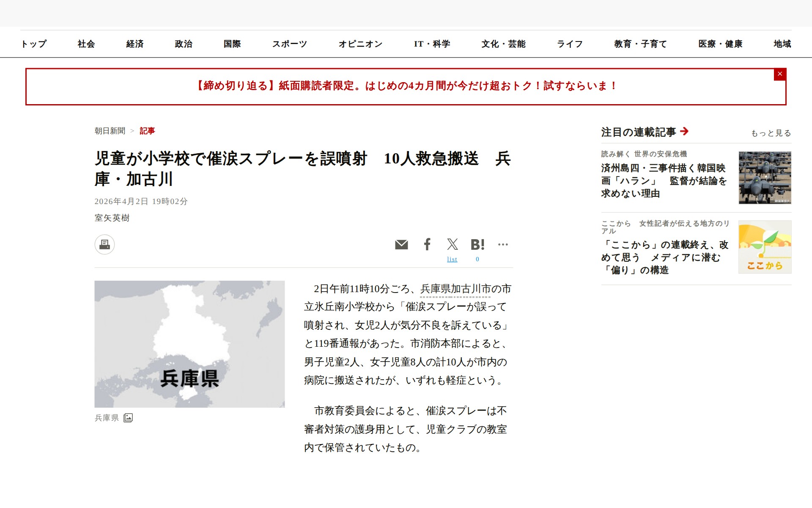The image size is (812, 508).
Task: Click the subscription promotion banner text
Action: point(406,86)
